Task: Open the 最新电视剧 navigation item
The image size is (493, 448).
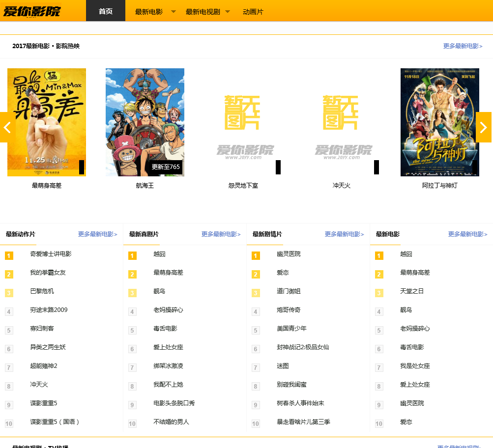Action: tap(203, 12)
